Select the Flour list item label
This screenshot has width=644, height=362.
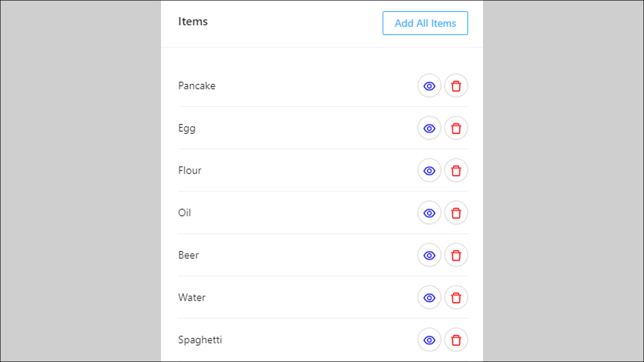(190, 170)
